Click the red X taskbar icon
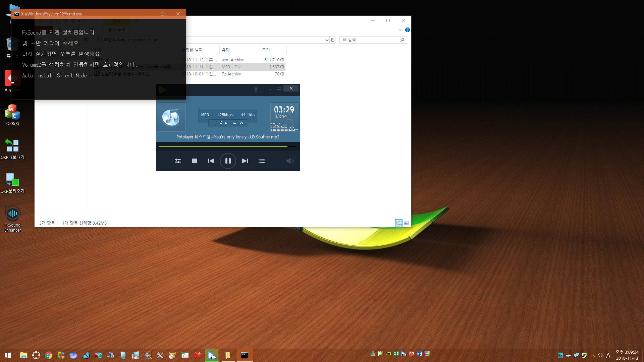Image resolution: width=644 pixels, height=362 pixels. click(x=198, y=355)
